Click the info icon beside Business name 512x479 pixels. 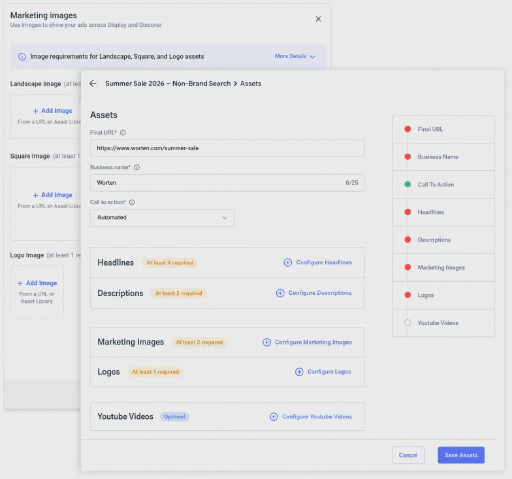(137, 167)
